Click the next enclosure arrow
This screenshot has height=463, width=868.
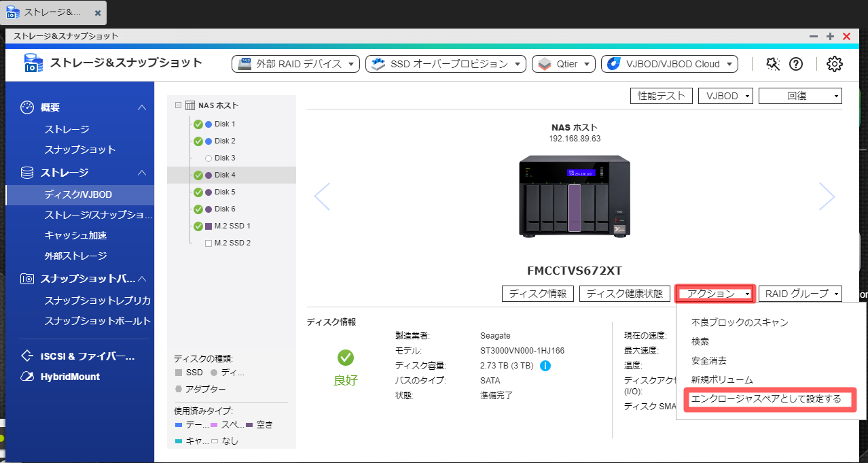(827, 196)
